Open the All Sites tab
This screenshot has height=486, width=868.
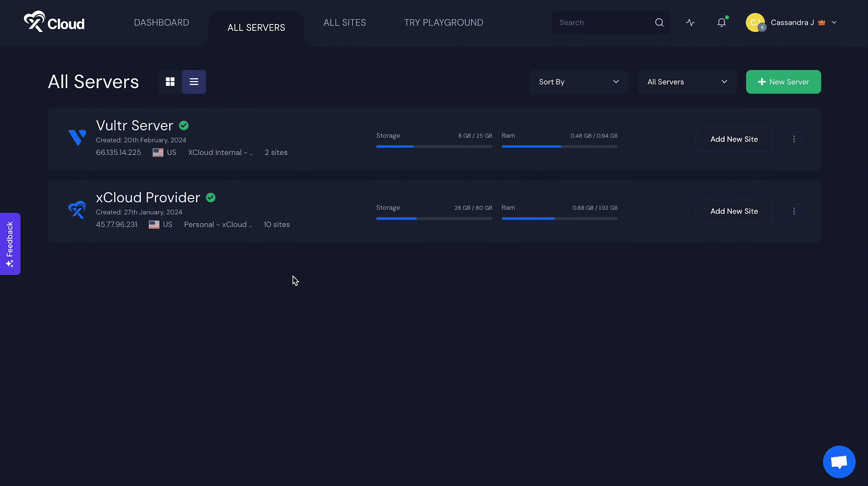click(x=344, y=23)
